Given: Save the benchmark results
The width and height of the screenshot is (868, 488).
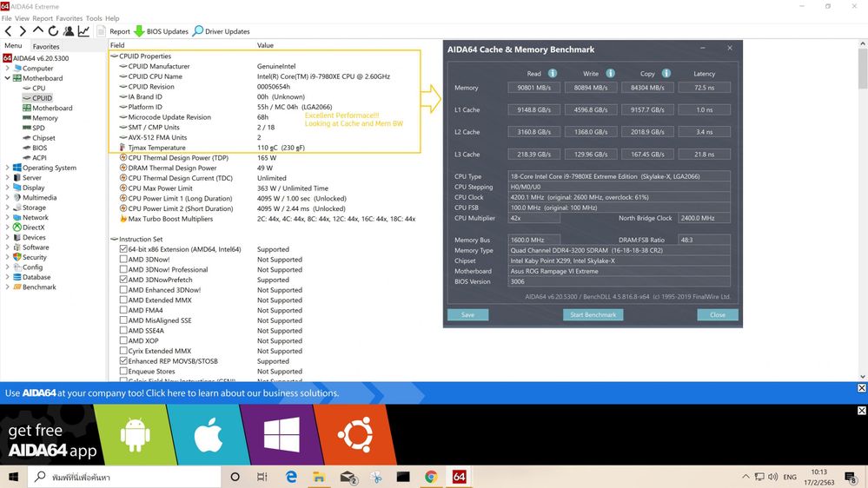Looking at the screenshot, I should pyautogui.click(x=467, y=315).
